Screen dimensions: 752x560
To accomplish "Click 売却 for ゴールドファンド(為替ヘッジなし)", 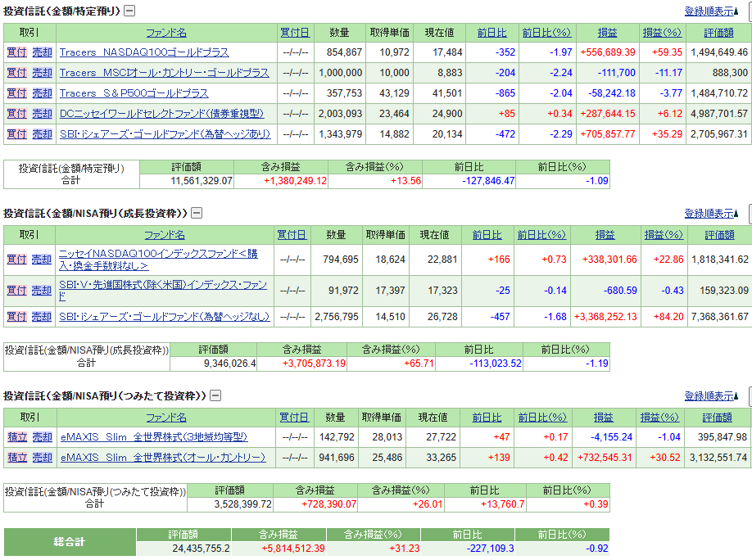I will [42, 317].
